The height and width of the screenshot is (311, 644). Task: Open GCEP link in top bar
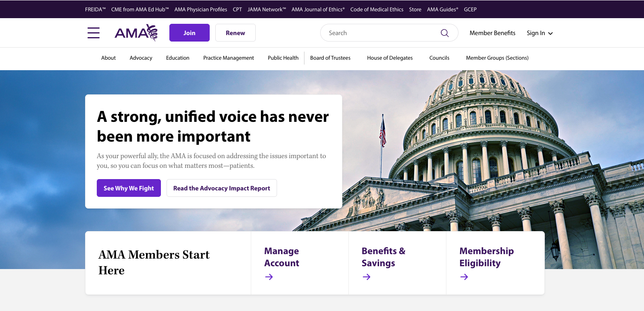click(x=470, y=9)
